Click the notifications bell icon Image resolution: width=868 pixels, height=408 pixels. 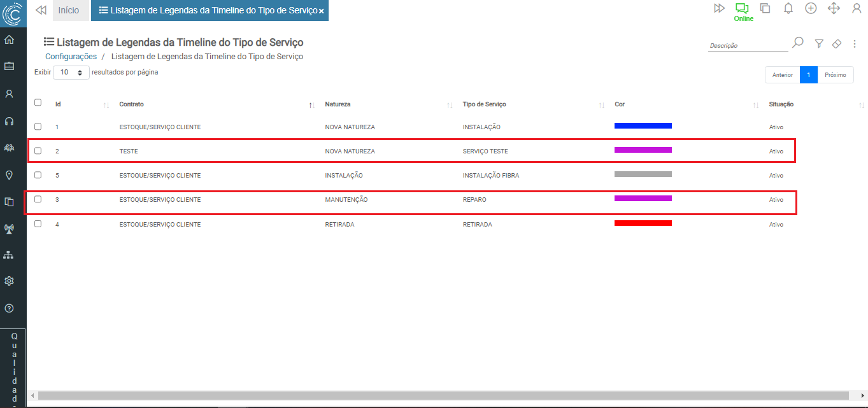point(788,8)
